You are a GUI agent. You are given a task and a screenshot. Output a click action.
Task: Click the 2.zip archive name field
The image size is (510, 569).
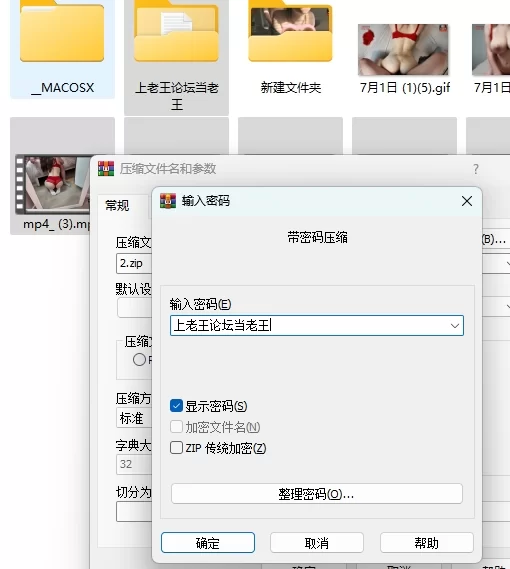tap(134, 263)
